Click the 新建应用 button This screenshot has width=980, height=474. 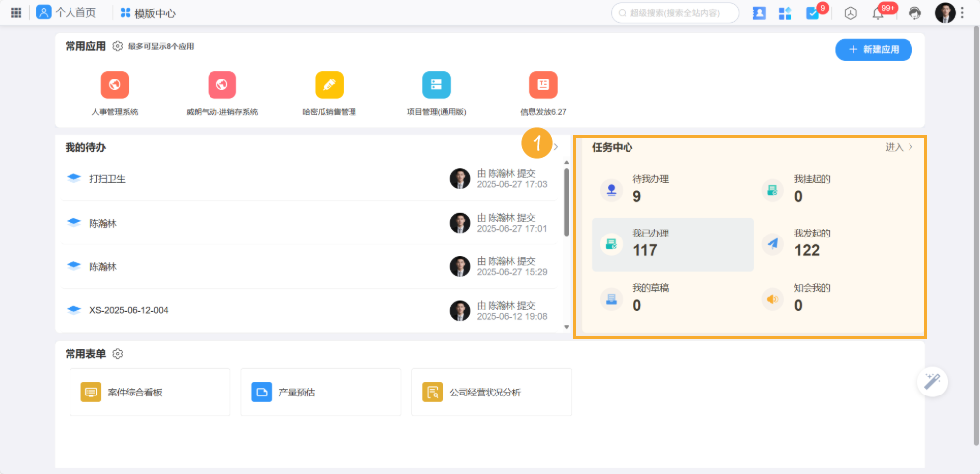coord(874,49)
